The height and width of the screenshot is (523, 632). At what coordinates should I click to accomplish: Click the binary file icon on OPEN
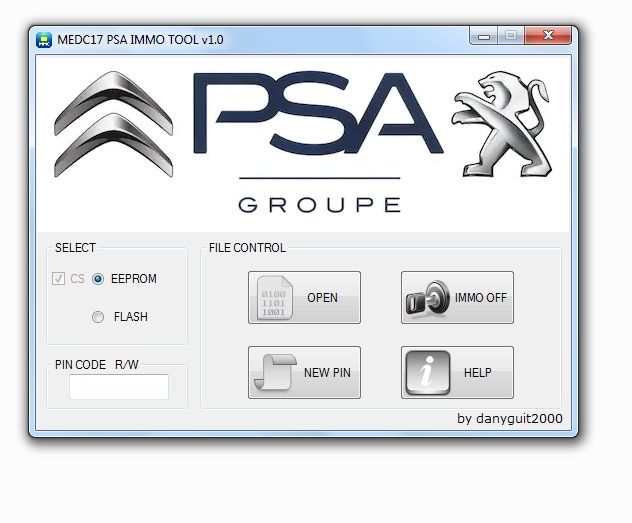tap(272, 297)
